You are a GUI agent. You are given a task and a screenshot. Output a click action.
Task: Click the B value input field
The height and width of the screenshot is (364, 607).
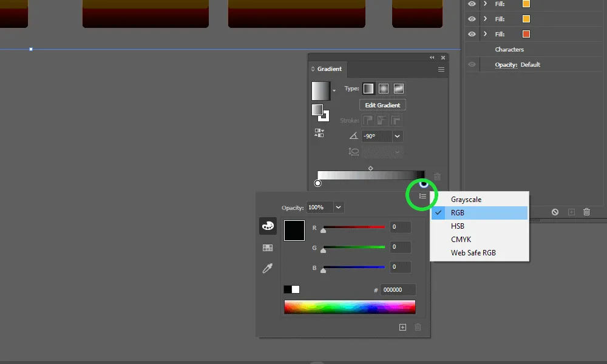pos(400,267)
